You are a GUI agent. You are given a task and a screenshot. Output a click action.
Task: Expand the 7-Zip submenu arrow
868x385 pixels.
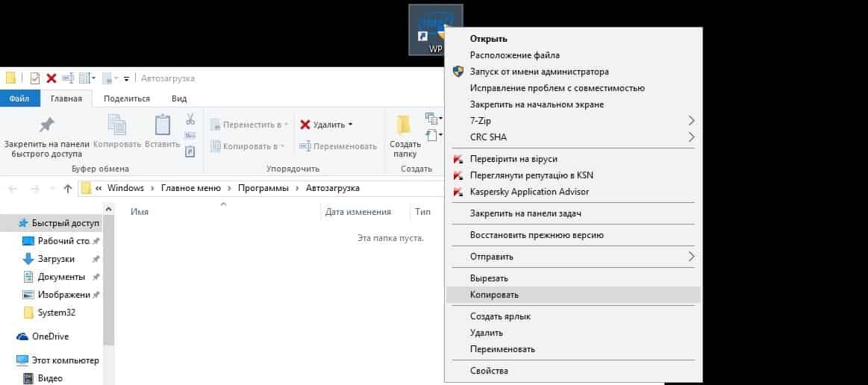[690, 121]
